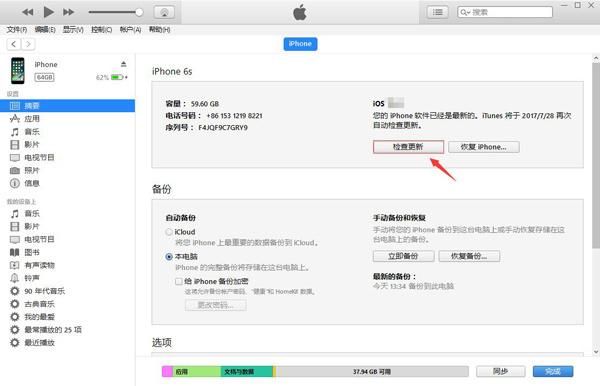
Task: Focus the search input field
Action: click(505, 12)
